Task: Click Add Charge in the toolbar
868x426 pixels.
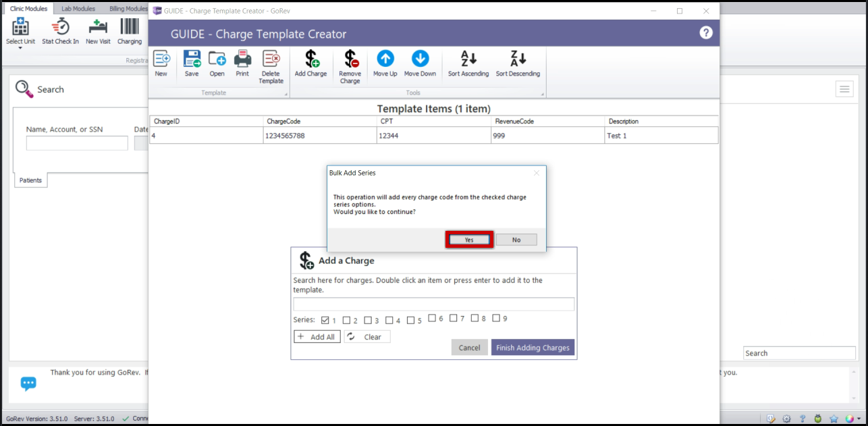Action: pyautogui.click(x=310, y=63)
